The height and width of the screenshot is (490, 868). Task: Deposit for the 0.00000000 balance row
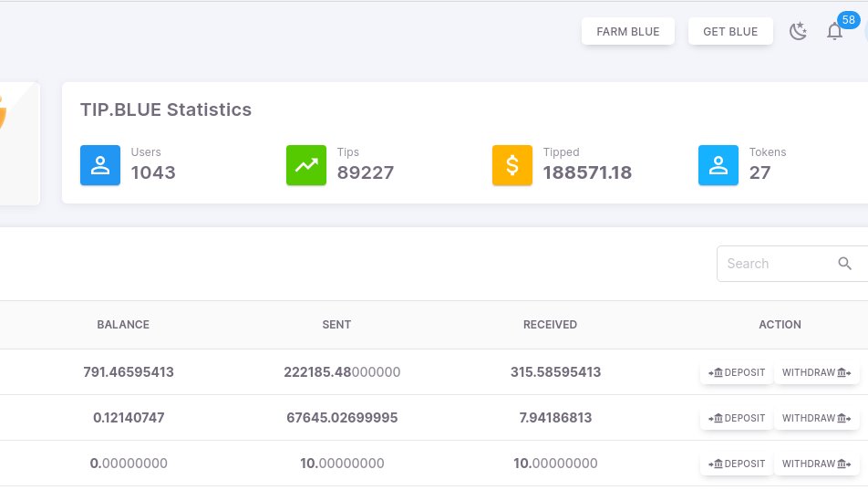point(737,464)
